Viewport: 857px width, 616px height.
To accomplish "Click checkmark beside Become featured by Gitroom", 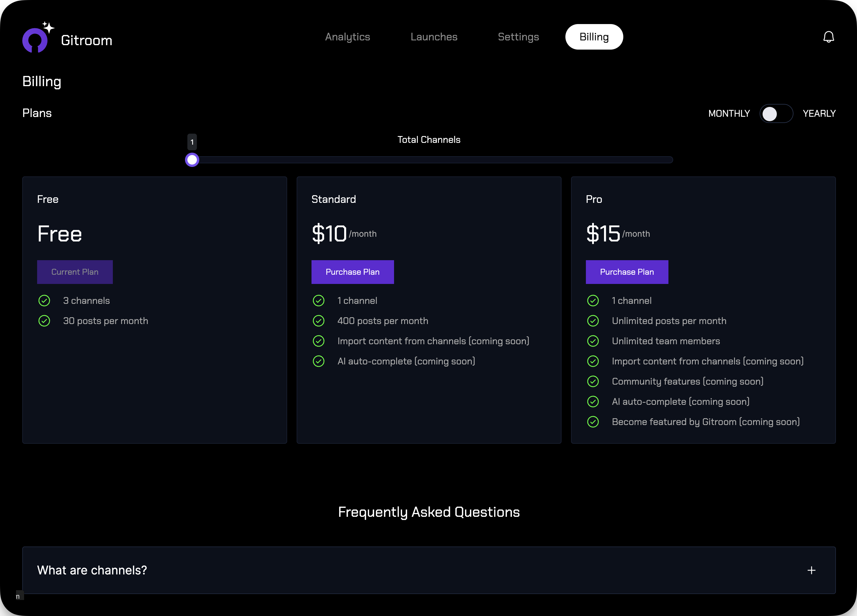I will [x=593, y=422].
